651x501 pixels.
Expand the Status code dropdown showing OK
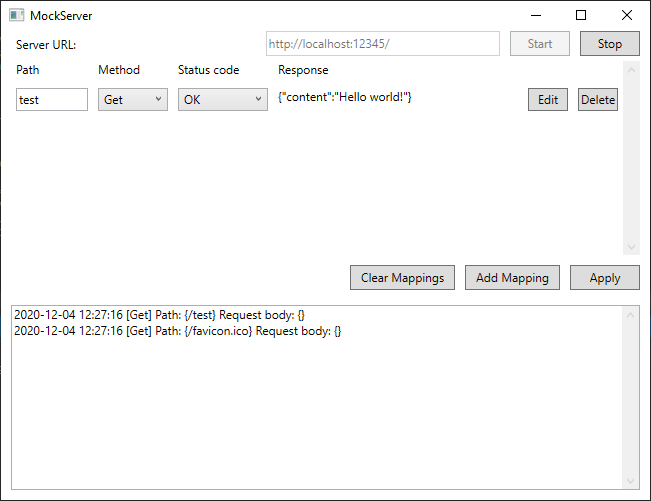(x=222, y=100)
